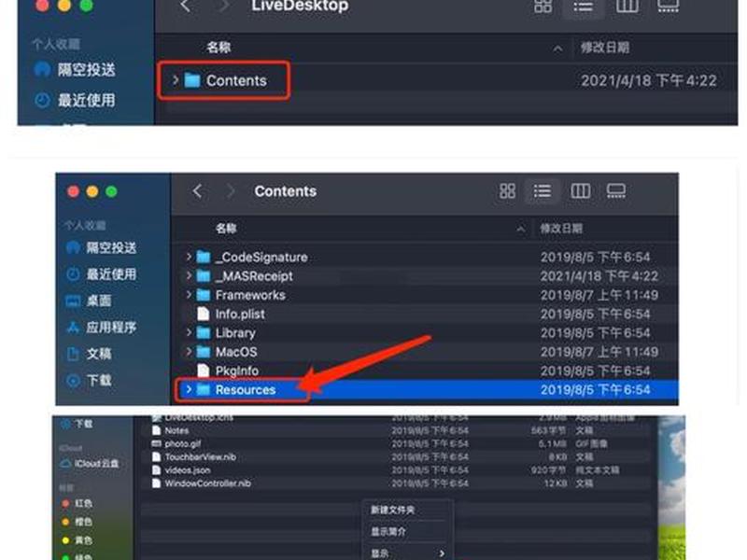Select the photo.gif file
Screen dimensions: 747x560
(x=183, y=444)
